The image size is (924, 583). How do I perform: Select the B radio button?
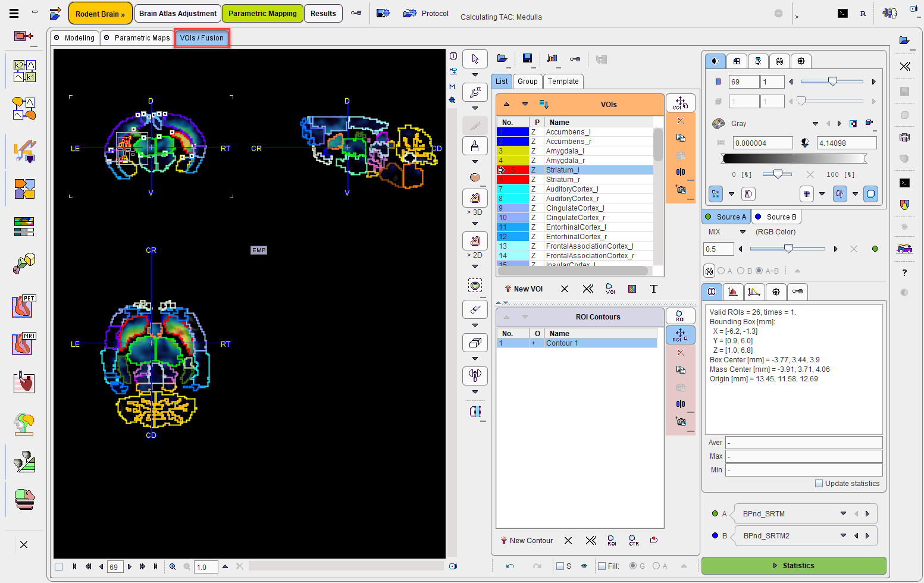coord(741,271)
